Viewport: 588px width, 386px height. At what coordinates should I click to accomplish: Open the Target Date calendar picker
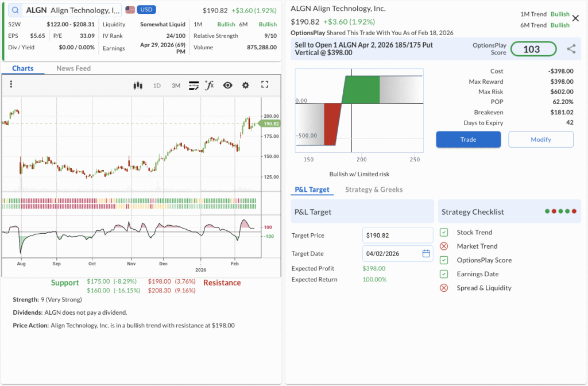coord(426,253)
